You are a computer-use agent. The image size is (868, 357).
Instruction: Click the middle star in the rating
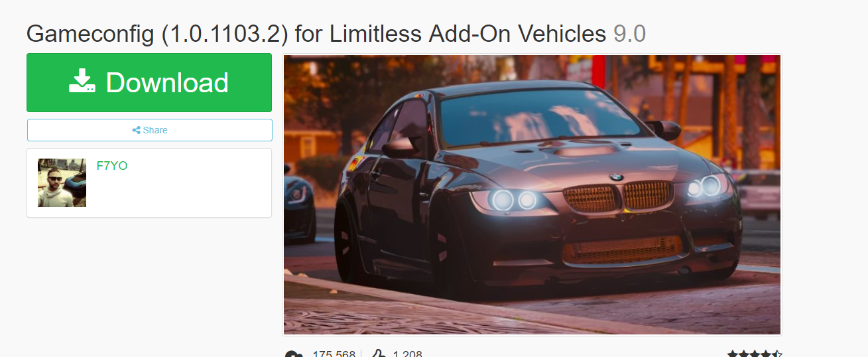point(755,354)
